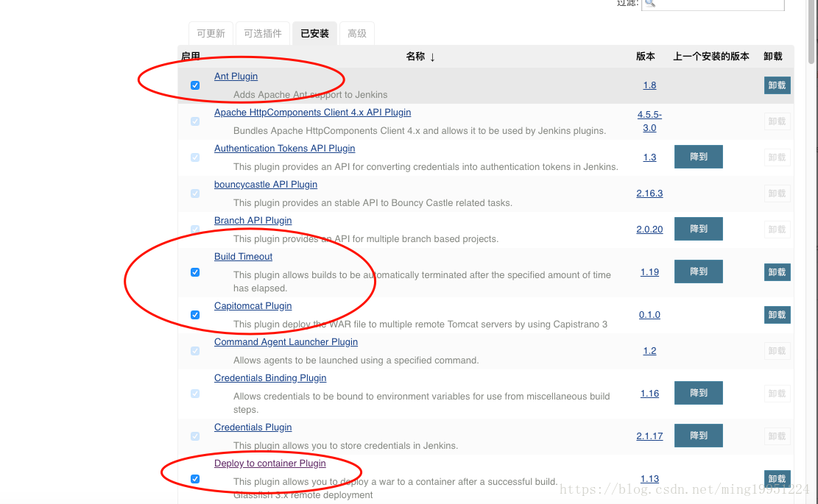This screenshot has width=818, height=504.
Task: Toggle Deploy to container Plugin checkbox
Action: pos(195,479)
